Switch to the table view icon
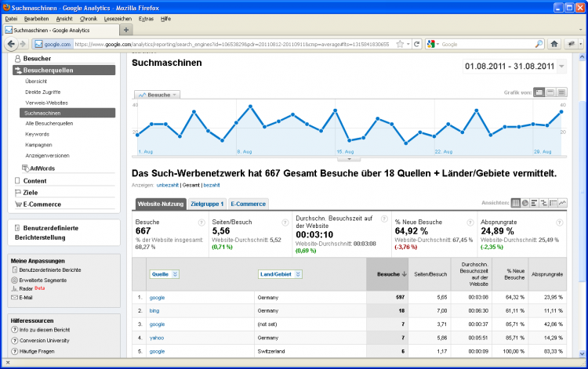Image resolution: width=588 pixels, height=369 pixels. pyautogui.click(x=516, y=204)
